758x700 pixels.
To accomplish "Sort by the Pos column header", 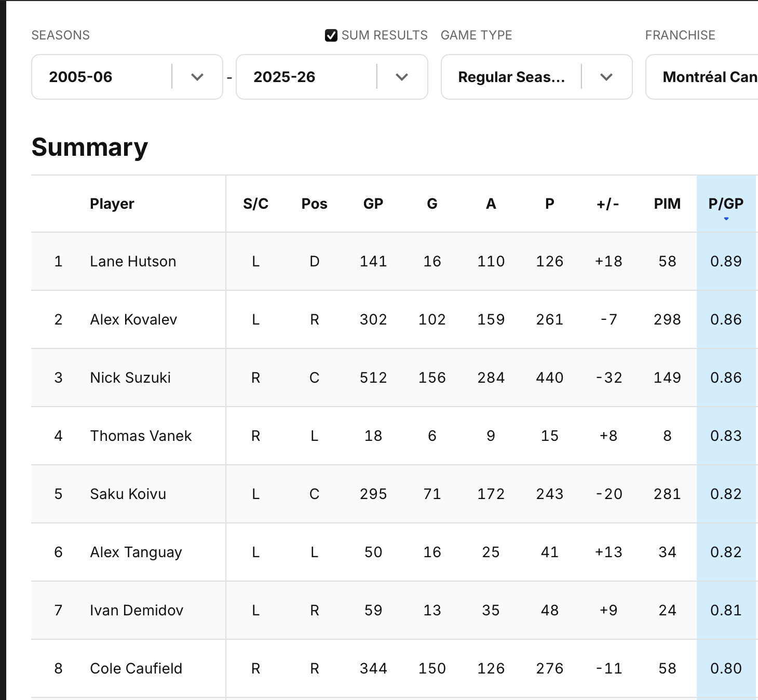I will point(314,204).
